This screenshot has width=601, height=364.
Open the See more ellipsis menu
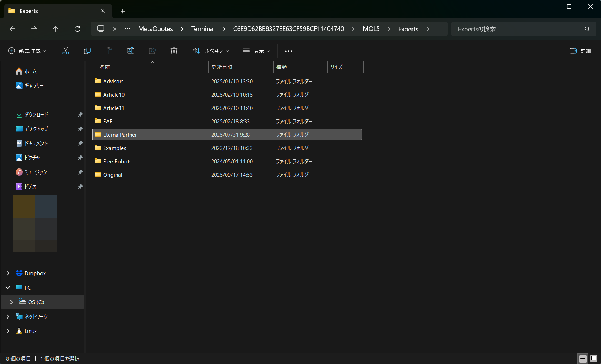click(288, 51)
